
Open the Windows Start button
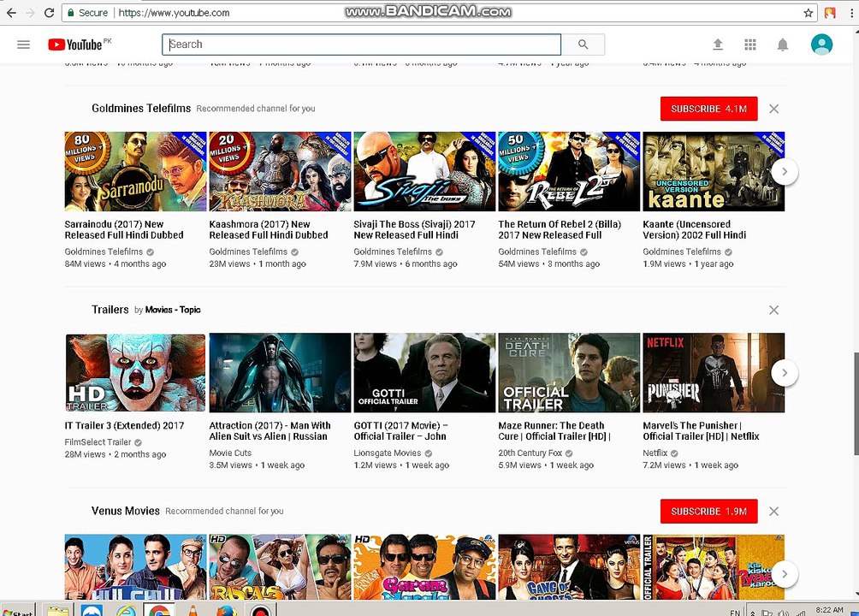click(x=18, y=610)
